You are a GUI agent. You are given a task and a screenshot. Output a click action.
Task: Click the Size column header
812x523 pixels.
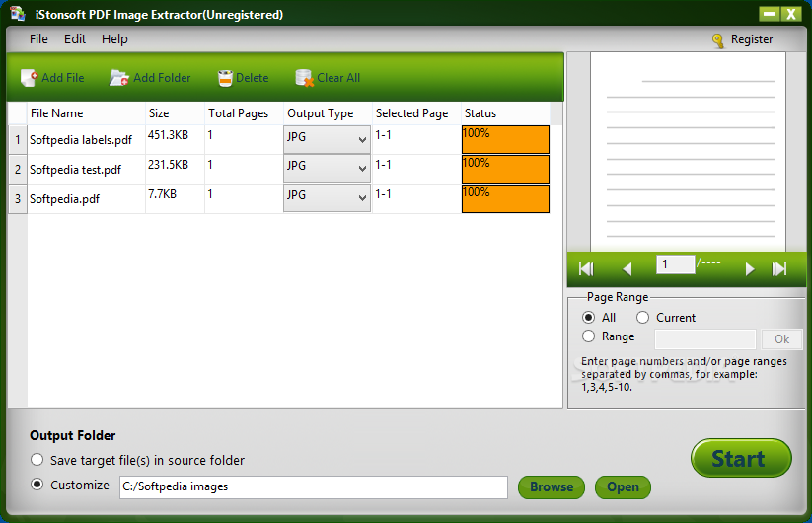[175, 113]
